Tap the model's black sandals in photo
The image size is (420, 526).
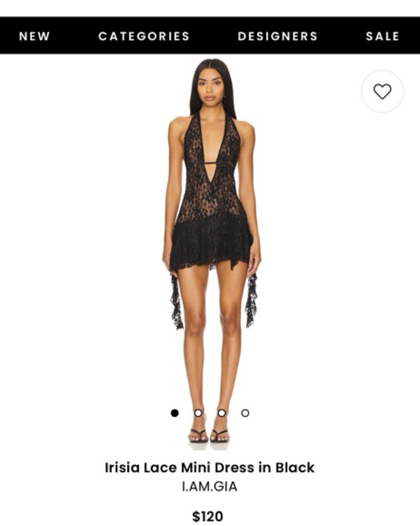[209, 436]
